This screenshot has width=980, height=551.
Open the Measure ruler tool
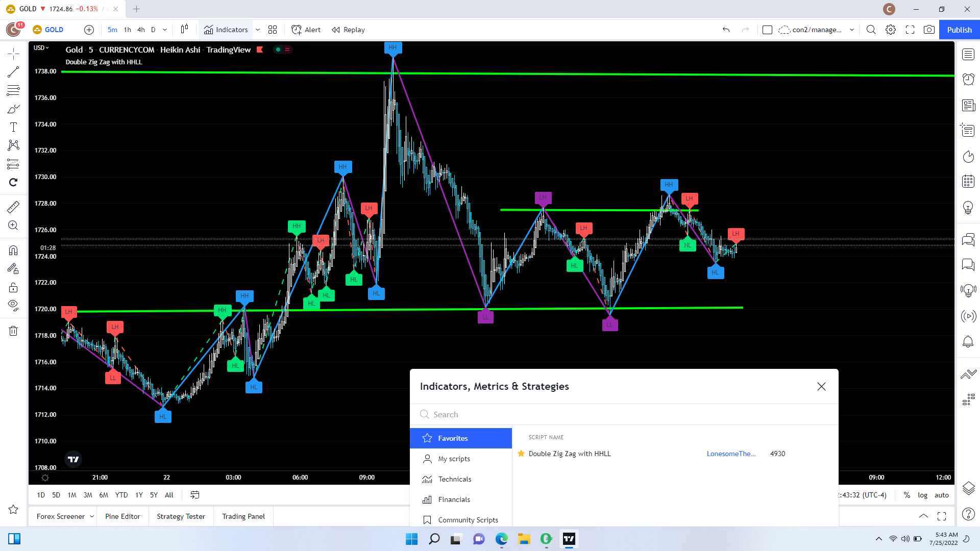(13, 207)
